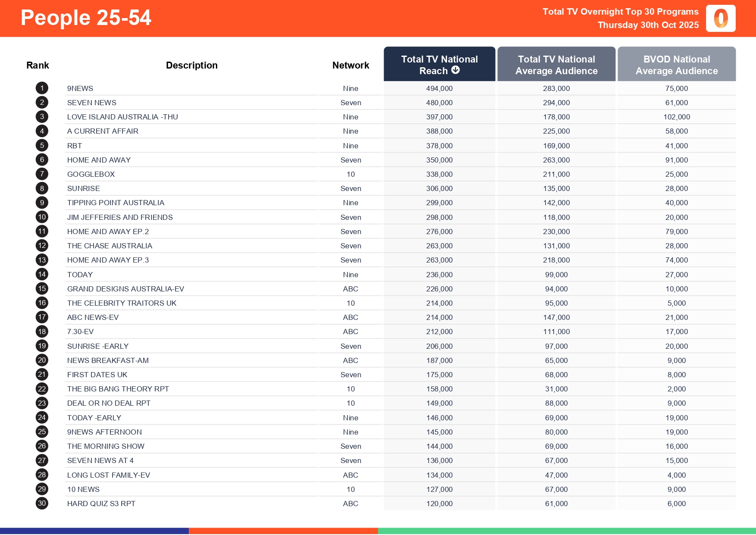Open the SEVEN NEWS program entry
The image size is (756, 535).
tap(92, 102)
